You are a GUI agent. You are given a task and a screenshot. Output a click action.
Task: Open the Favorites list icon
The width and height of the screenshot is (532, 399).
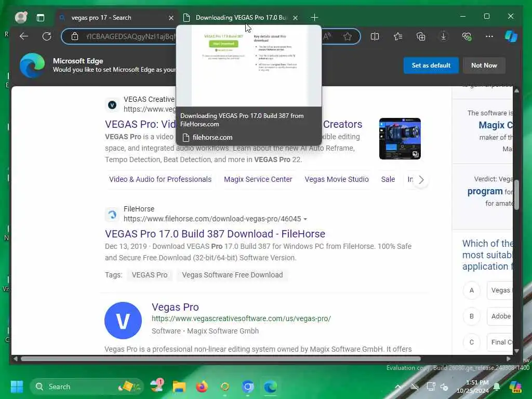tap(398, 36)
